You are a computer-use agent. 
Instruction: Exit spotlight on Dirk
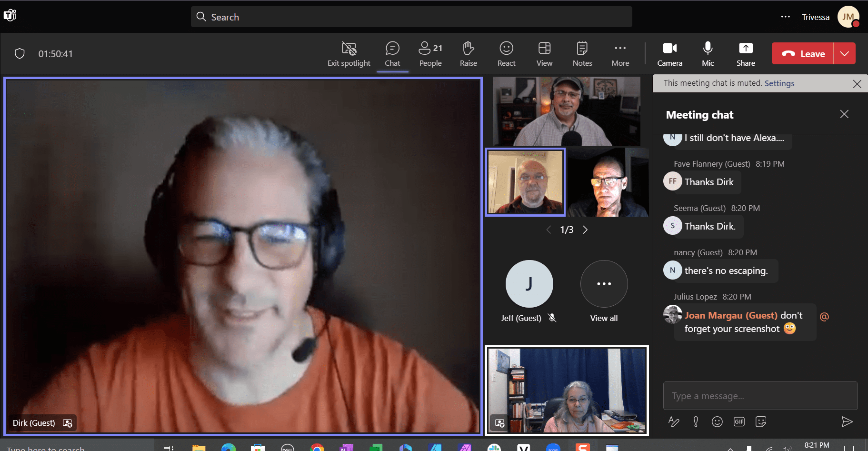click(x=349, y=54)
